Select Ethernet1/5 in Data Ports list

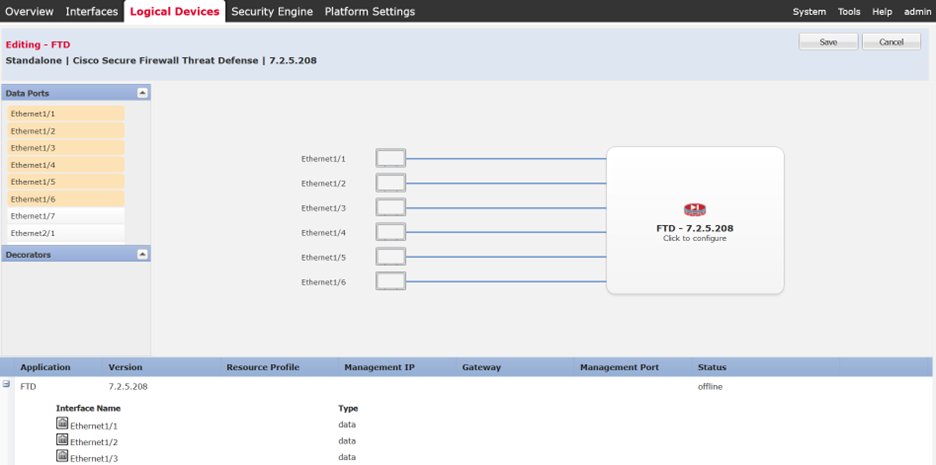pyautogui.click(x=66, y=181)
